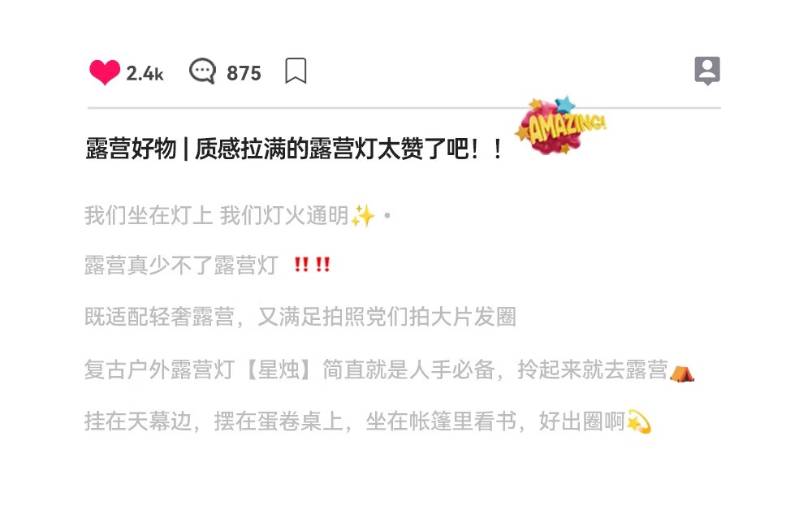
Task: Click the dizzy star emoji after 好出圈啊
Action: (638, 421)
